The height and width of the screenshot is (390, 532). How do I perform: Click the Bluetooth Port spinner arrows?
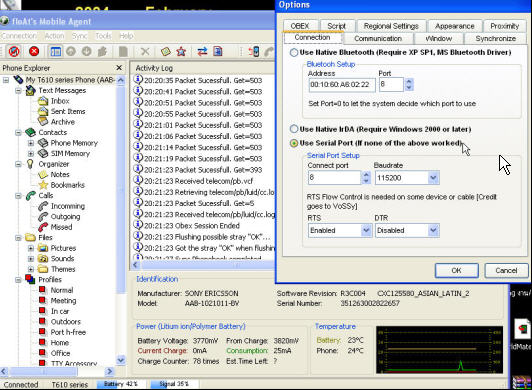pyautogui.click(x=409, y=85)
